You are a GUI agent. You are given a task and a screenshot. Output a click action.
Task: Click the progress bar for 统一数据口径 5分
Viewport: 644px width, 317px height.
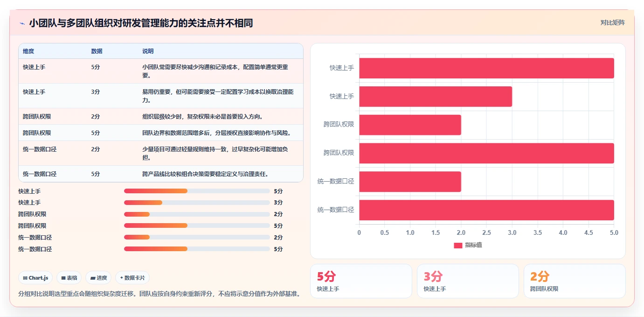197,249
